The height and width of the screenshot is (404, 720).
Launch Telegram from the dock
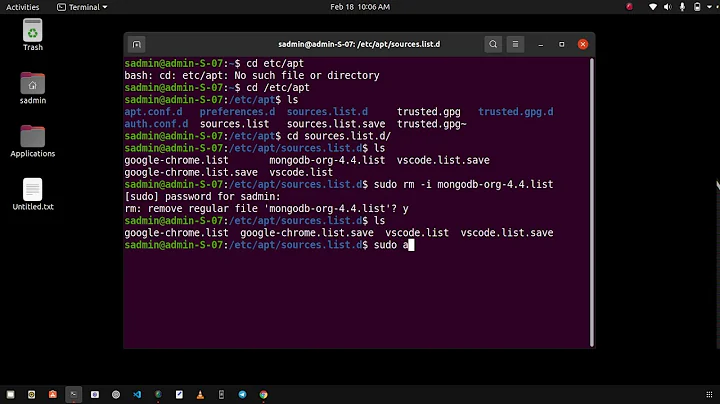[x=242, y=394]
